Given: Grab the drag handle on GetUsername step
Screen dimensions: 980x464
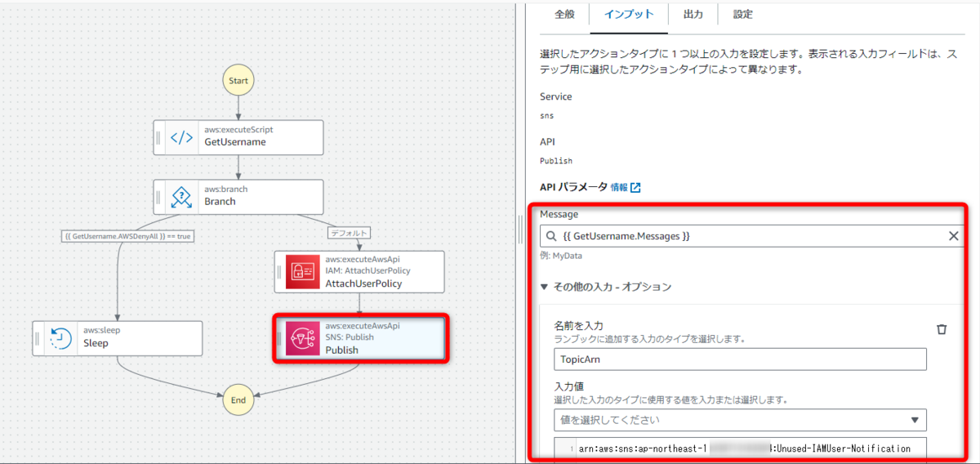Looking at the screenshot, I should point(159,137).
